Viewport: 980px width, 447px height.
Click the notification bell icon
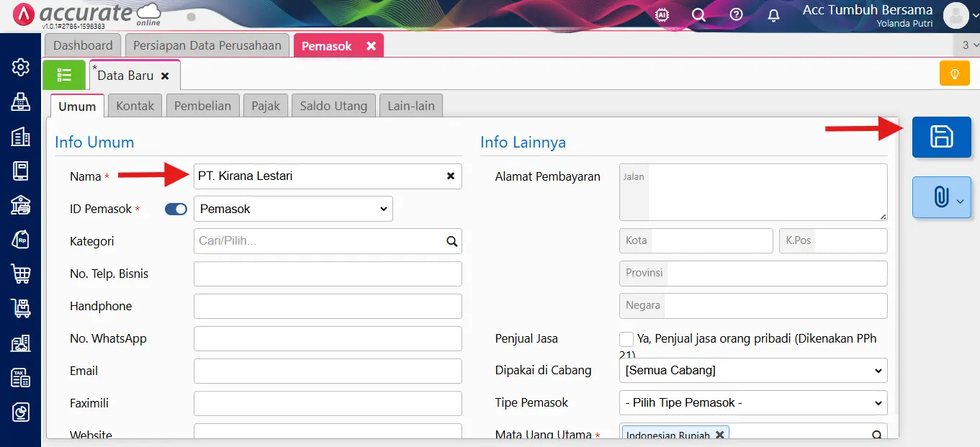pos(773,14)
